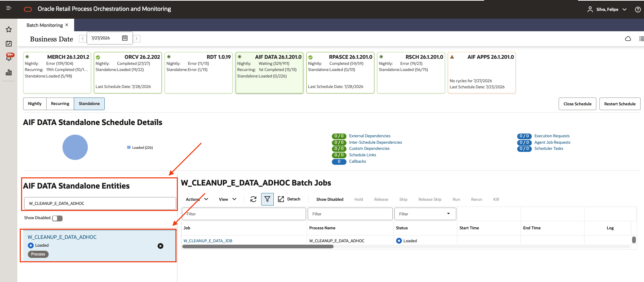Detach the batch jobs table
644x282 pixels.
[289, 199]
